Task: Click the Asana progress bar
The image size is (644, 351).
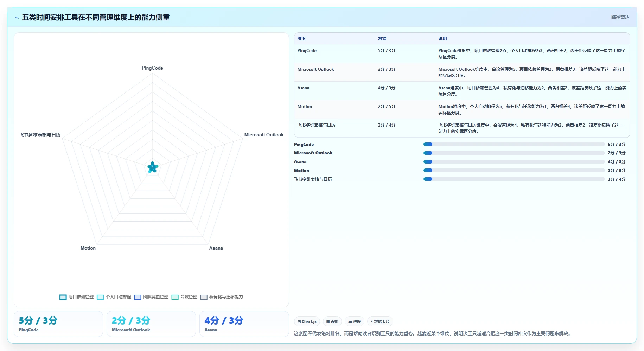Action: (x=514, y=162)
